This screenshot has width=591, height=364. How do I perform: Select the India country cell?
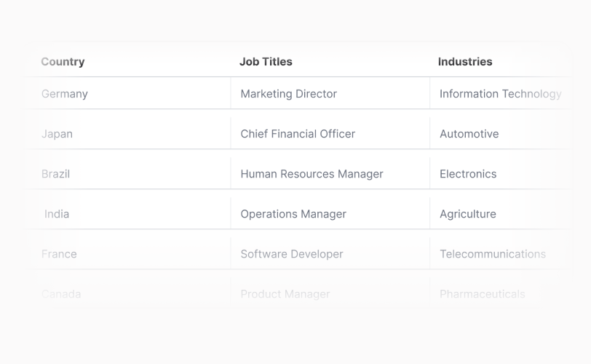pos(57,214)
